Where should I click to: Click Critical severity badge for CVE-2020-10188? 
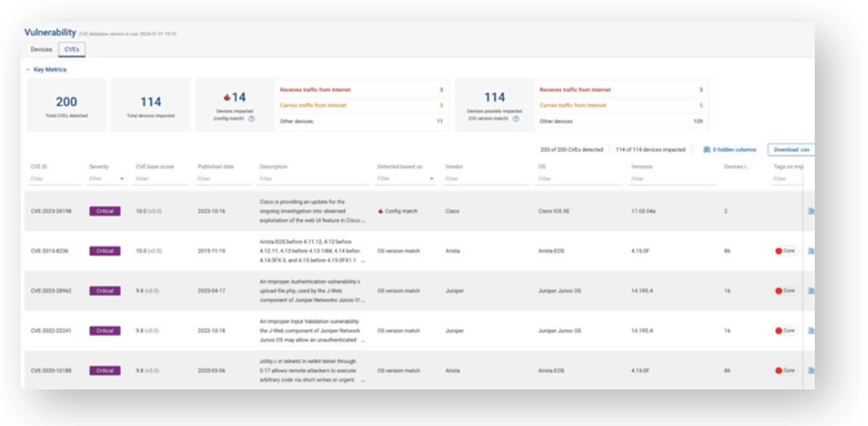coord(105,370)
